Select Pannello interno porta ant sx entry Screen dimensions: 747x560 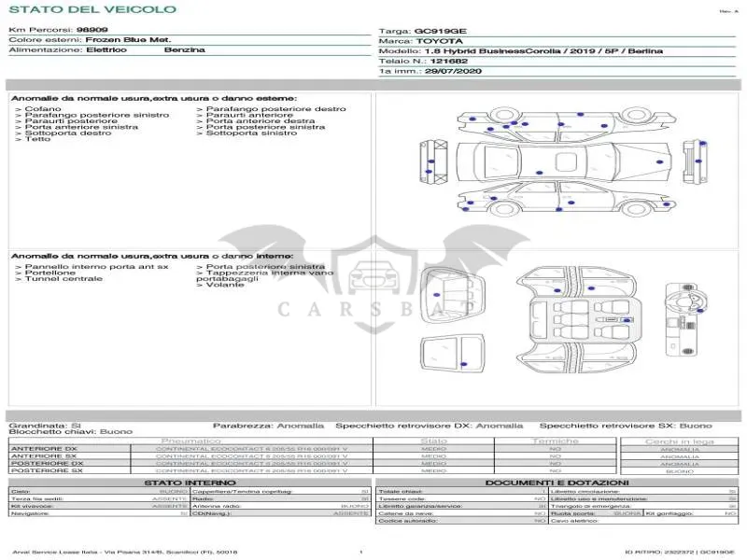[97, 267]
